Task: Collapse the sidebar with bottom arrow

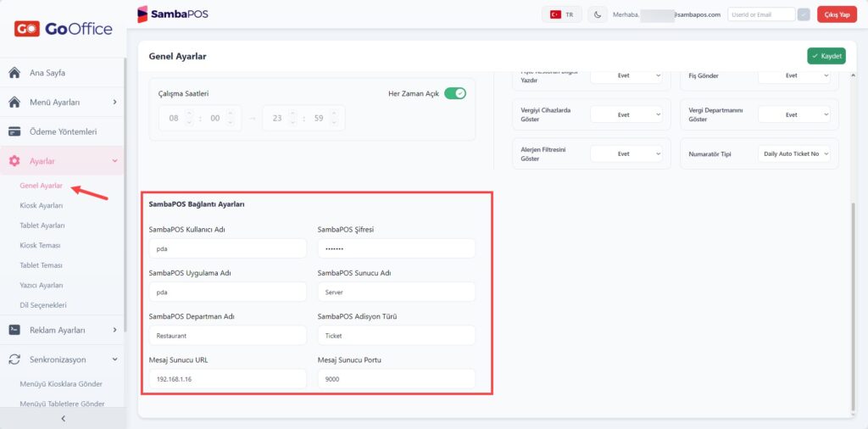Action: (x=63, y=419)
